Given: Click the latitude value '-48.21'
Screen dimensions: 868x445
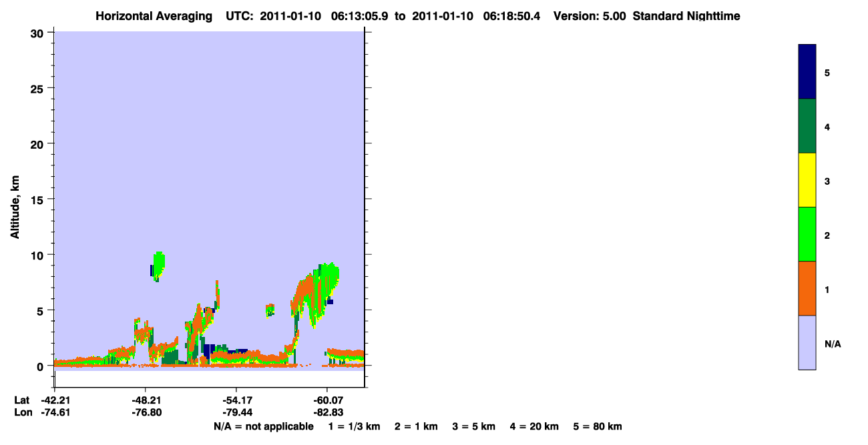Looking at the screenshot, I should (x=146, y=400).
